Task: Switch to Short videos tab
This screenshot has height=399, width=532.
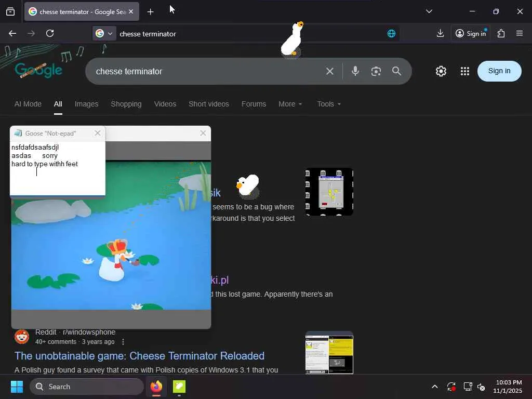Action: (x=209, y=104)
